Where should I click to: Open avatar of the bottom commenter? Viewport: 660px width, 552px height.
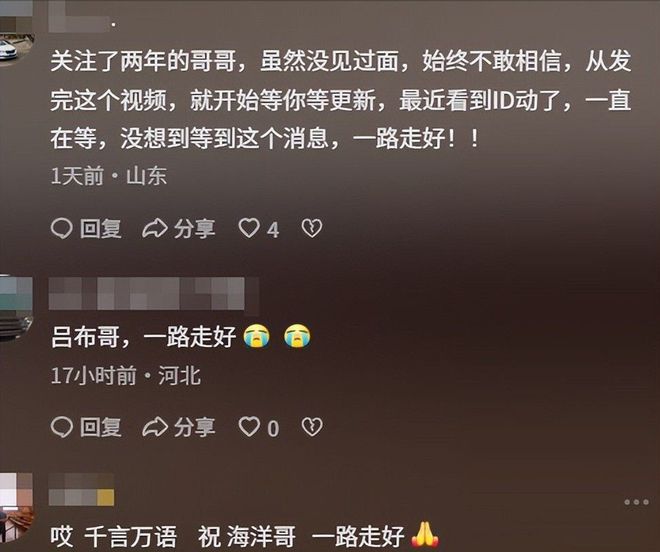click(x=16, y=507)
